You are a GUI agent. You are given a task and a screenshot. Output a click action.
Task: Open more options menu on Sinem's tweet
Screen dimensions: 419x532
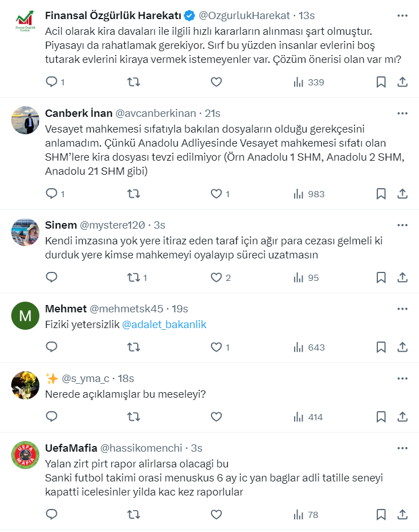[x=402, y=225]
